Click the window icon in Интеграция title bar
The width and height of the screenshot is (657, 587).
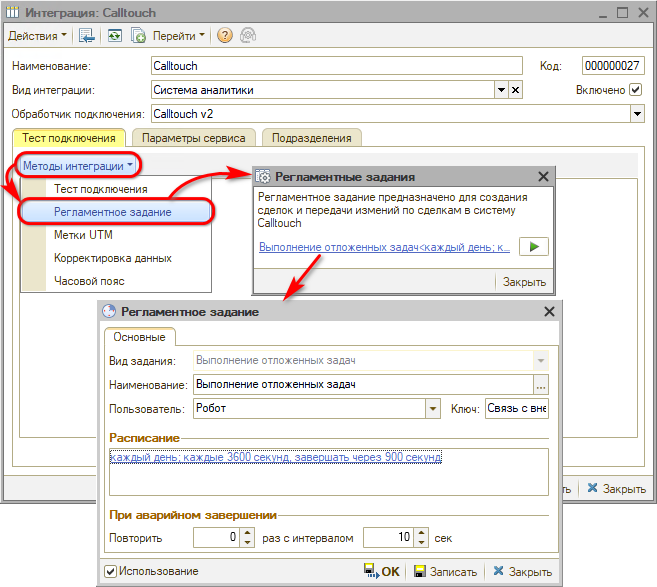(x=13, y=13)
